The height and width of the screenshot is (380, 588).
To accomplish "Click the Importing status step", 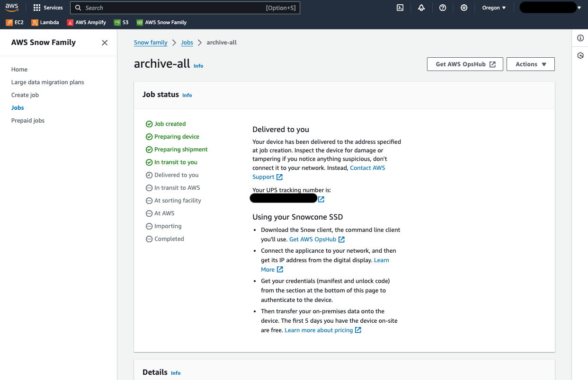I will 164,226.
